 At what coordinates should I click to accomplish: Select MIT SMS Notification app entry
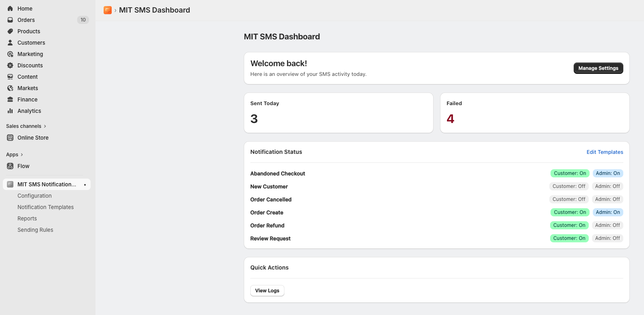point(47,184)
